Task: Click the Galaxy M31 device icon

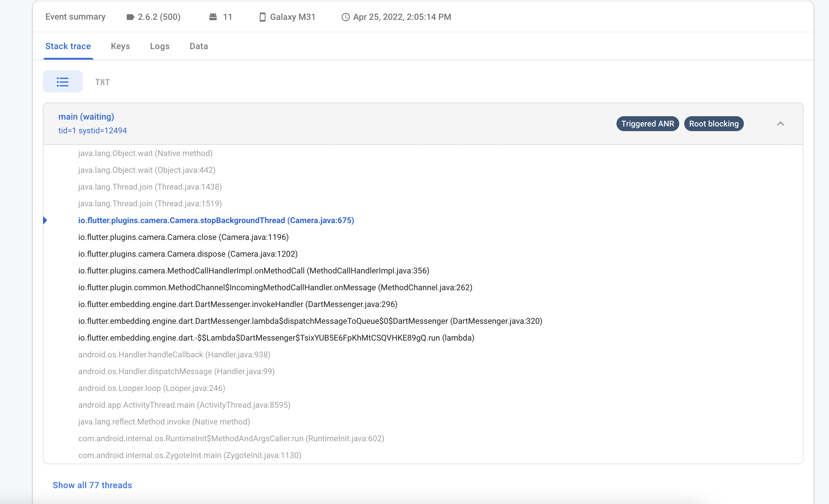Action: (263, 17)
